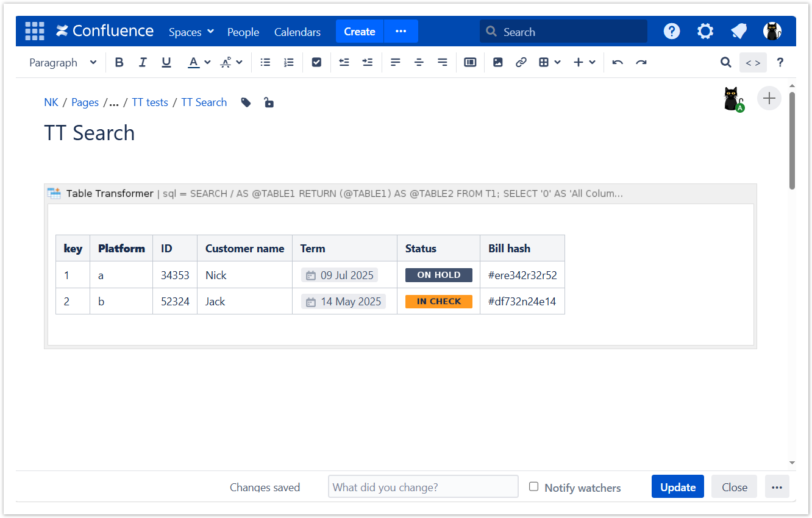The height and width of the screenshot is (518, 812).
Task: Insert a task list checkbox
Action: (x=316, y=62)
